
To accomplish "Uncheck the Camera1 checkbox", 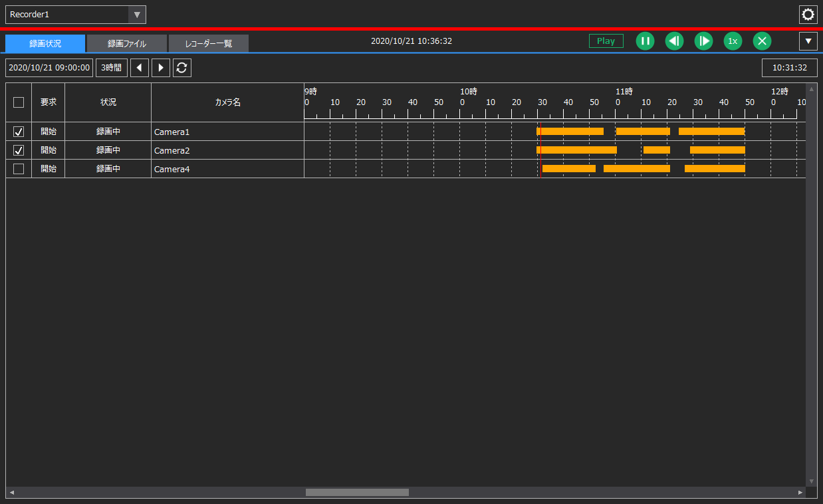I will [x=19, y=132].
